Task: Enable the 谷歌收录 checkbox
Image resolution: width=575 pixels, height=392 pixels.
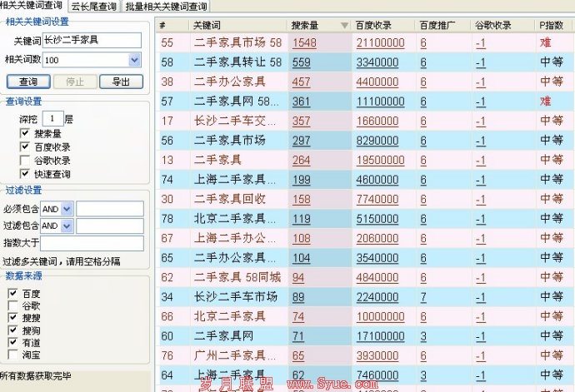Action: (25, 161)
